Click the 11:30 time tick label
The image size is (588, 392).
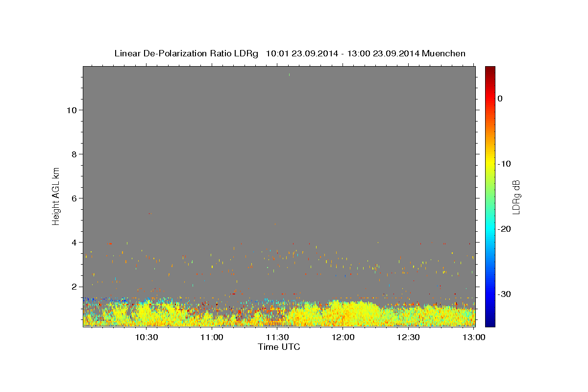point(278,337)
